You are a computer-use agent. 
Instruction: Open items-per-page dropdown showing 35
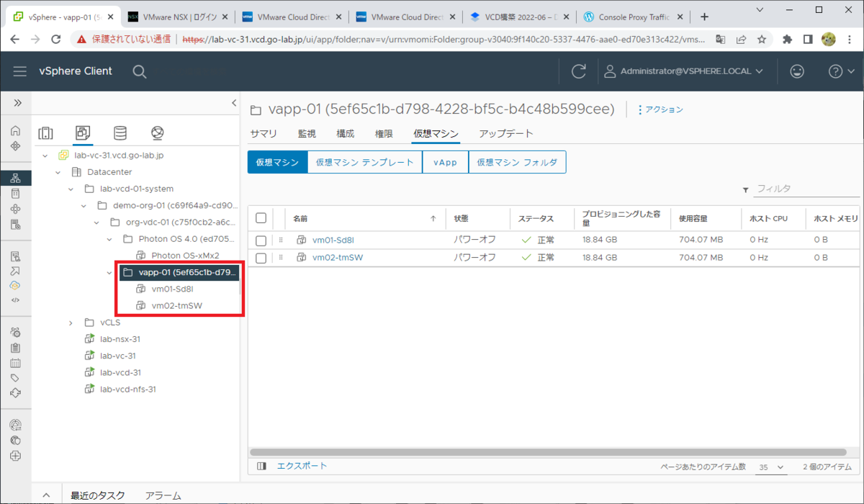coord(770,467)
